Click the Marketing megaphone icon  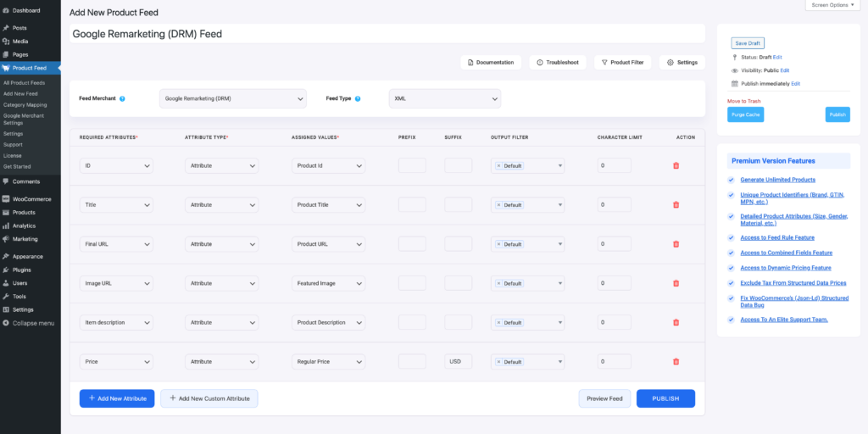[6, 239]
